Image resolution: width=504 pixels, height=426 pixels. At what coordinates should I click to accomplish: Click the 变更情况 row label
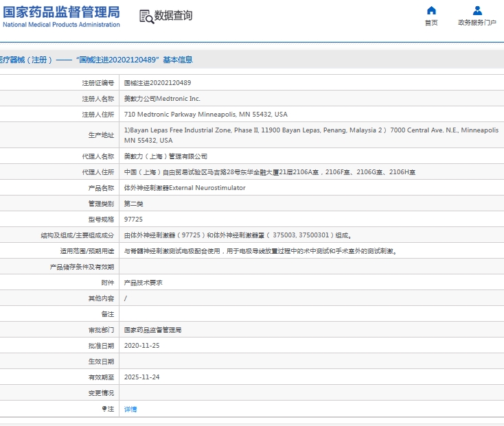click(x=101, y=392)
